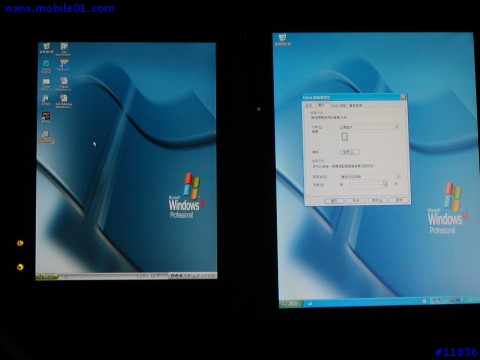
Task: Click the fourth, rightmost button at dialog bottom
Action: (x=399, y=200)
